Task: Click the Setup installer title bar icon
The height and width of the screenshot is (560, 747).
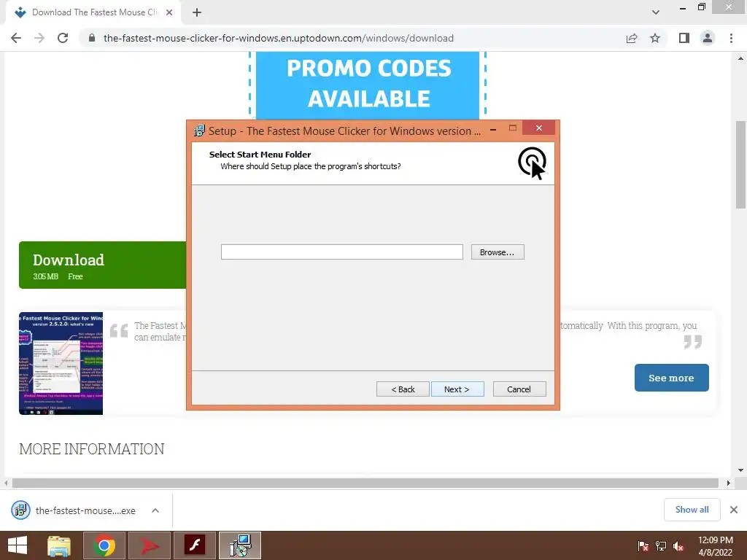Action: tap(199, 131)
